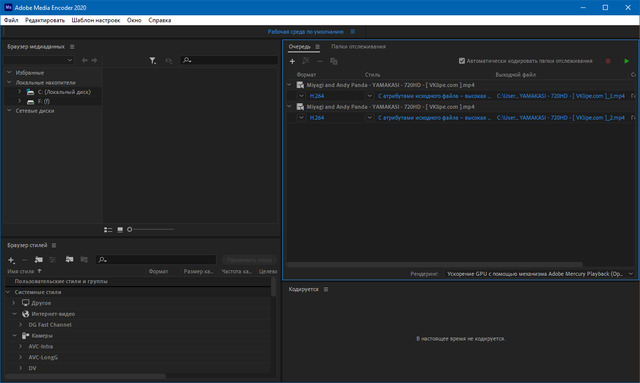
Task: Click the second Miyagi YAMAKASI source file icon
Action: [x=300, y=107]
